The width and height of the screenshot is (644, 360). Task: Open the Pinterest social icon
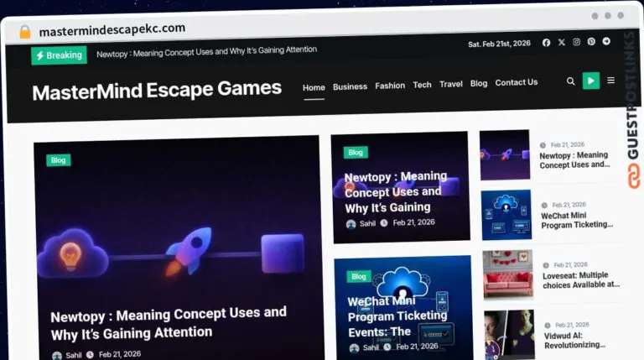pos(591,41)
